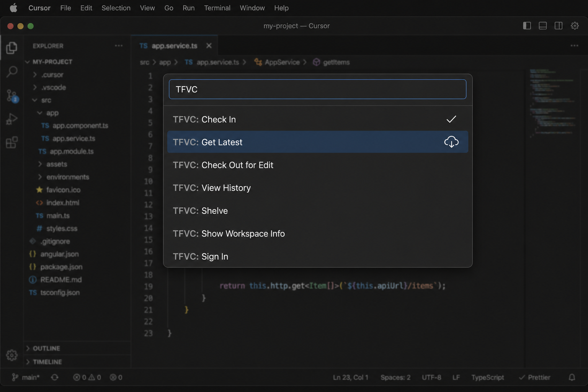Run TFVC: Show Workspace Info

click(318, 234)
